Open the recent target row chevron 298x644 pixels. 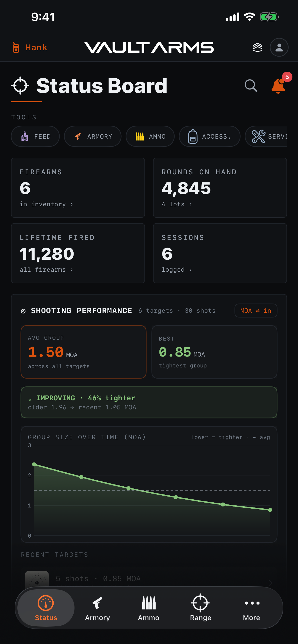[x=270, y=583]
